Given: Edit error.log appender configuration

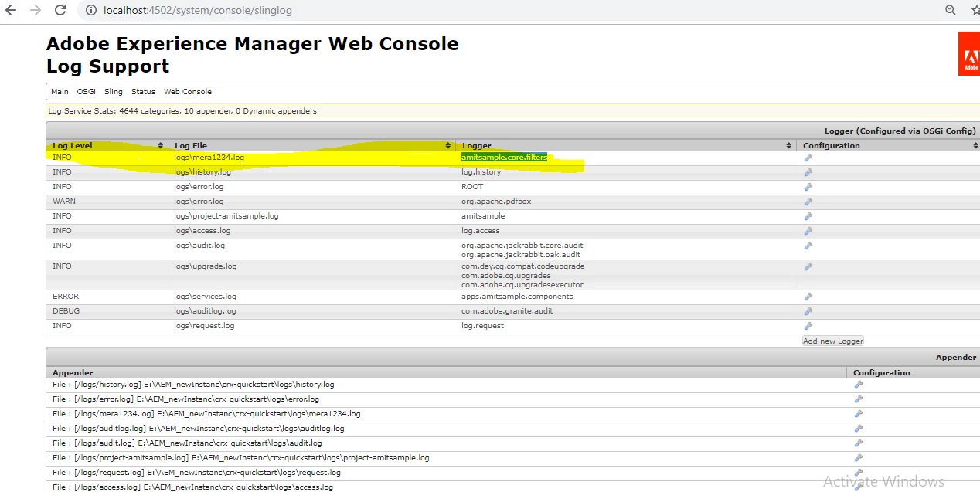Looking at the screenshot, I should (x=858, y=399).
